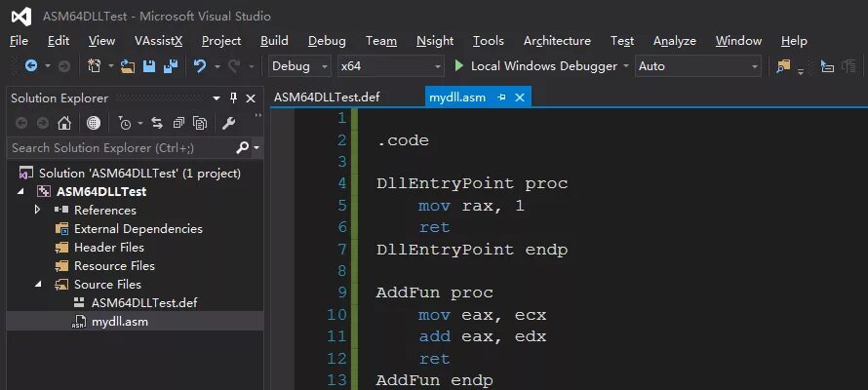Open the Test menu
Screen dimensions: 868x390
point(622,41)
